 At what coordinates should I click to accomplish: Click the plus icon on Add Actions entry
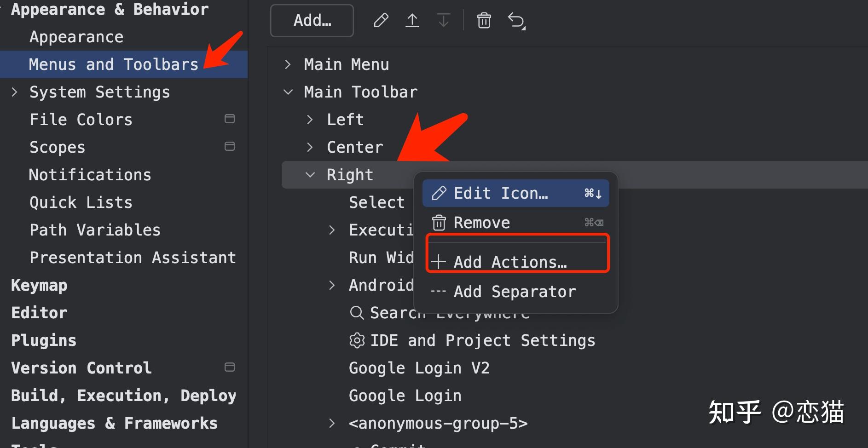click(x=438, y=262)
